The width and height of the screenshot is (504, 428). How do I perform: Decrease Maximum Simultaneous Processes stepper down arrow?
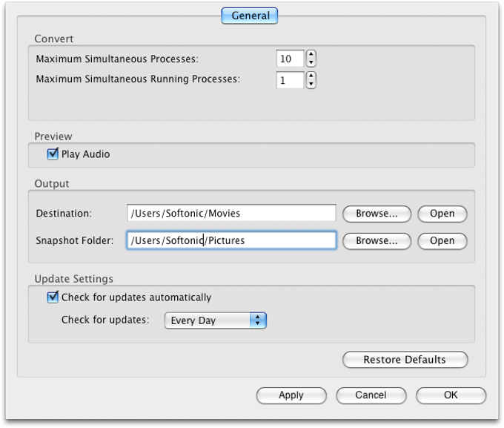pos(311,62)
